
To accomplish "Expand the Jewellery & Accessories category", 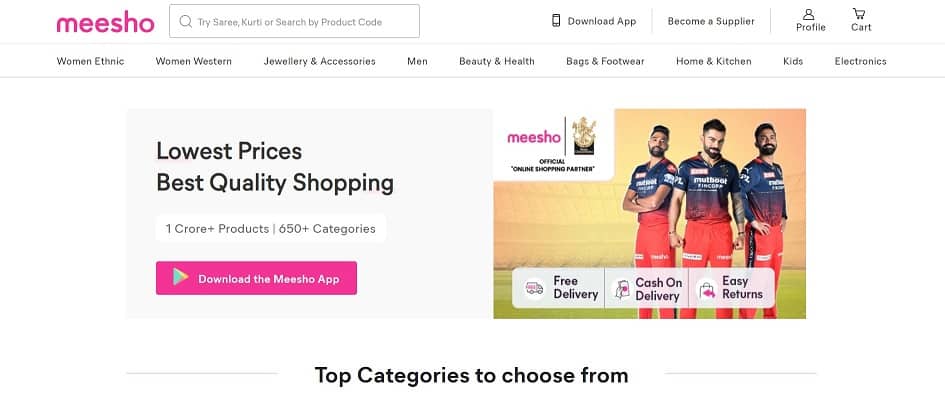I will point(319,61).
